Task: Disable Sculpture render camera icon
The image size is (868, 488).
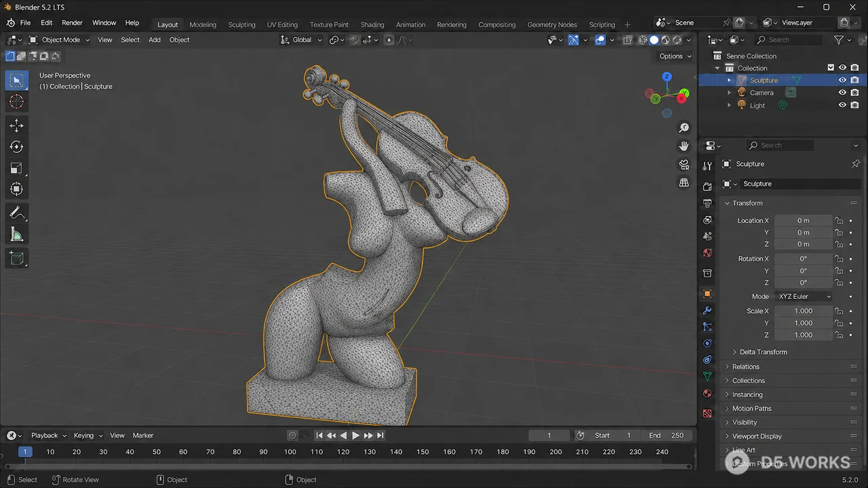Action: 854,80
